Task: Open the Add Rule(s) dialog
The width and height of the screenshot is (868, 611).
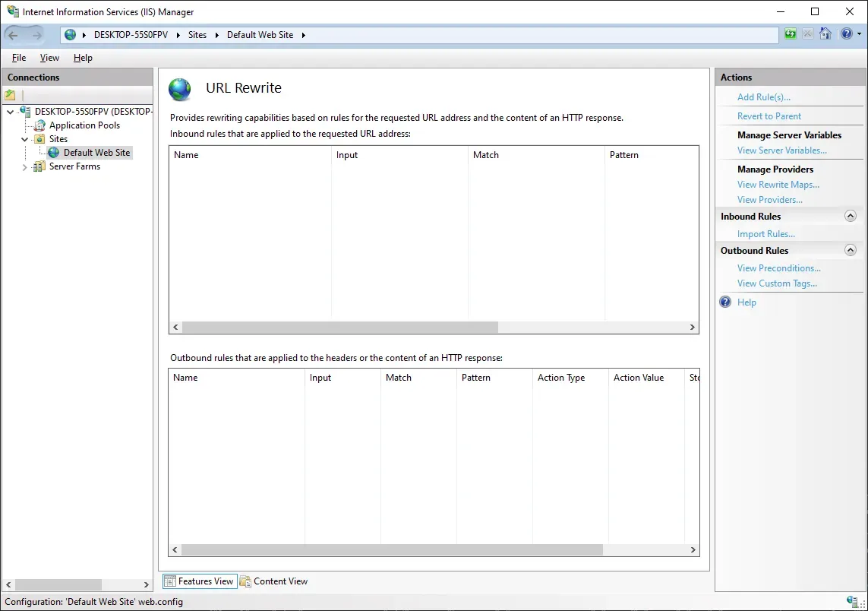Action: 763,97
